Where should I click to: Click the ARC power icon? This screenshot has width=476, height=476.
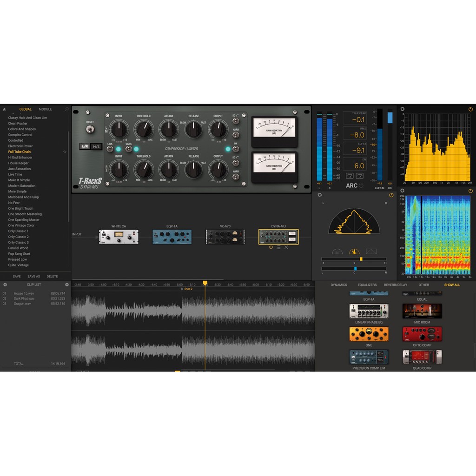[361, 185]
